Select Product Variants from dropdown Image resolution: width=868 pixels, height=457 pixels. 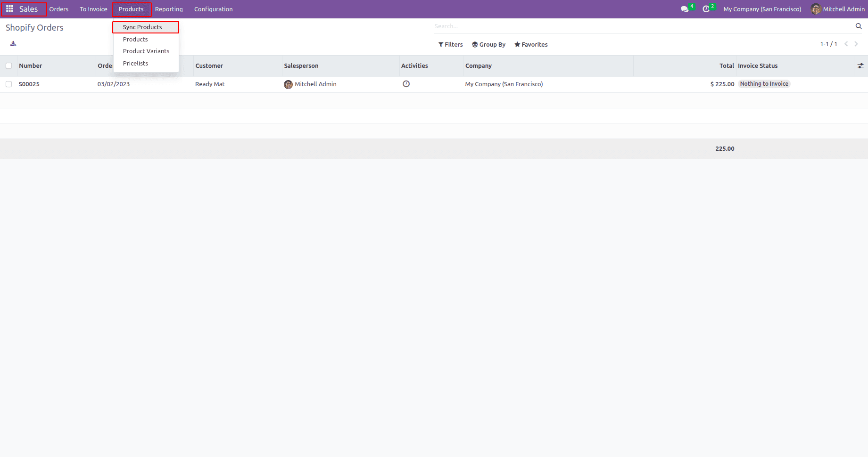coord(146,51)
